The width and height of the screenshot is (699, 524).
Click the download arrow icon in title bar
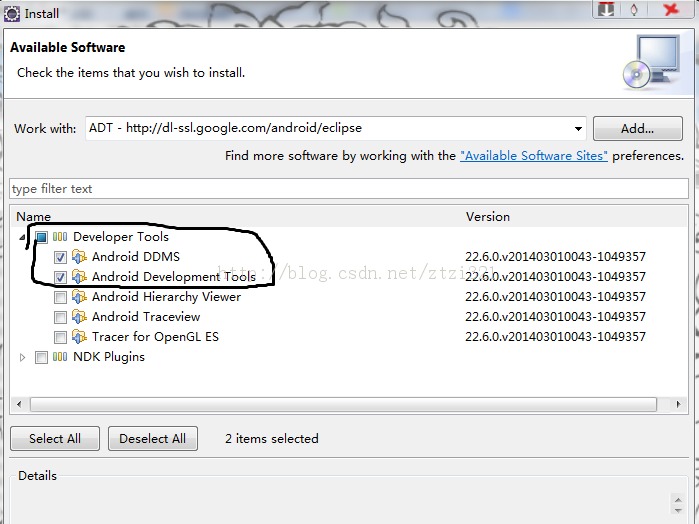606,9
